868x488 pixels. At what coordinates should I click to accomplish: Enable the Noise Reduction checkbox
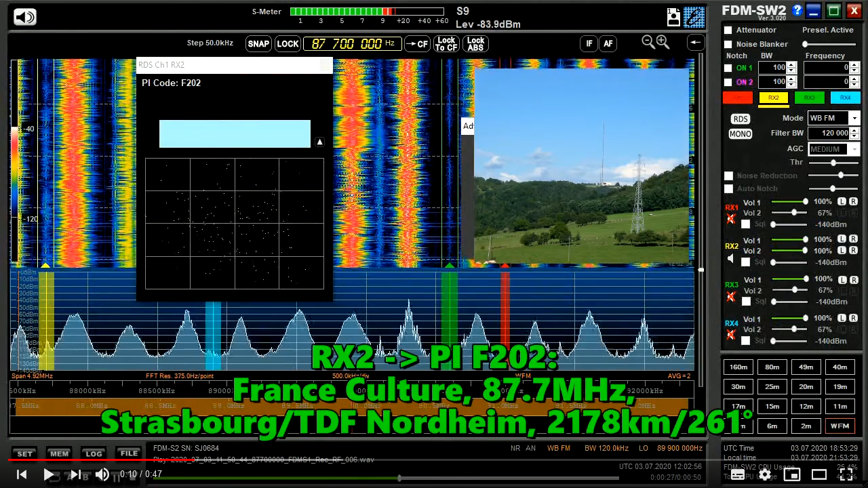coord(728,176)
